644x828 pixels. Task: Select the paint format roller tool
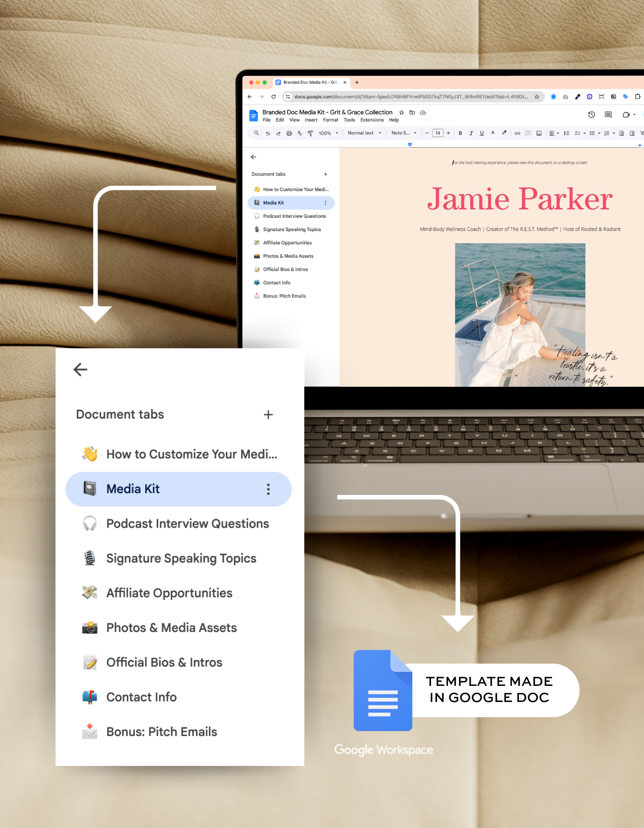[x=310, y=133]
